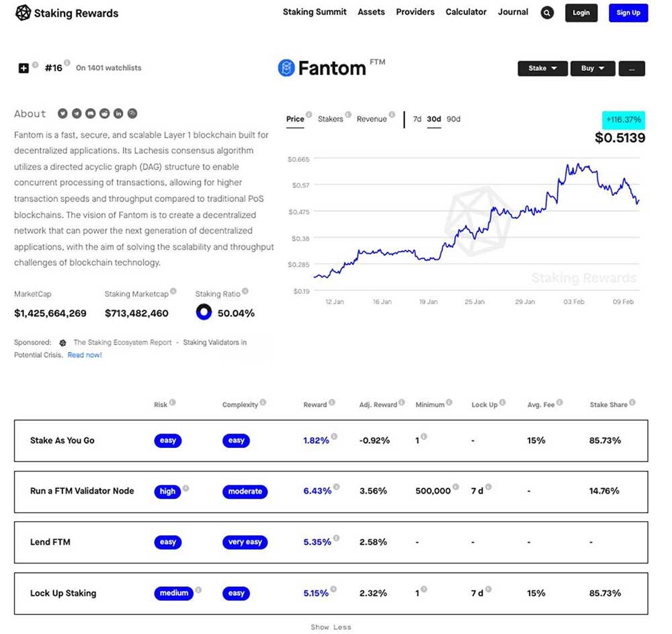Viewport: 672px width, 634px height.
Task: Open the search magnifier icon
Action: [x=547, y=13]
